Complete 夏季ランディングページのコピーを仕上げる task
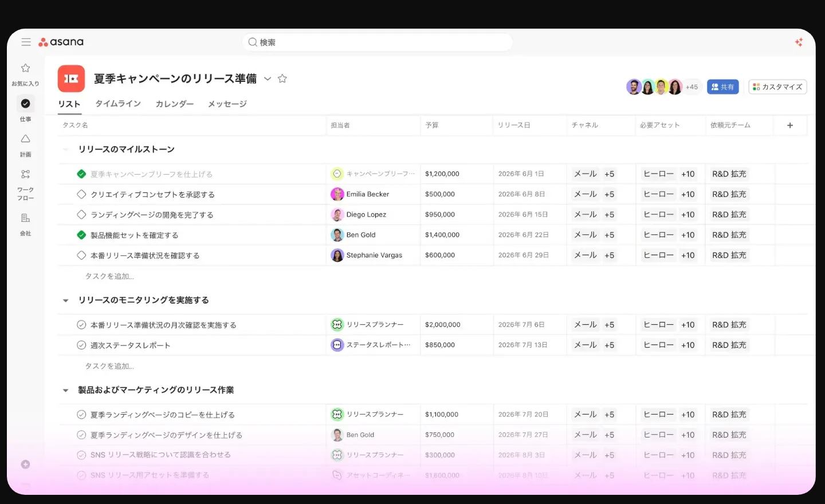Screen dimensions: 825x504 81,415
